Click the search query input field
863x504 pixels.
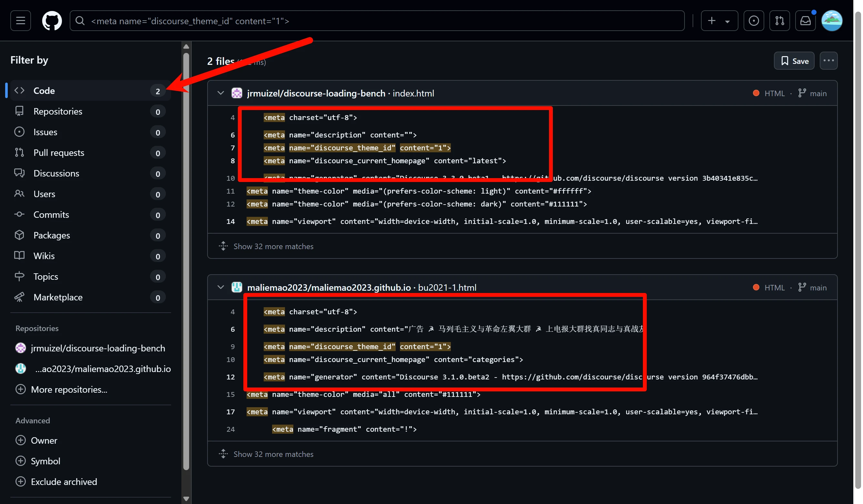pos(377,21)
